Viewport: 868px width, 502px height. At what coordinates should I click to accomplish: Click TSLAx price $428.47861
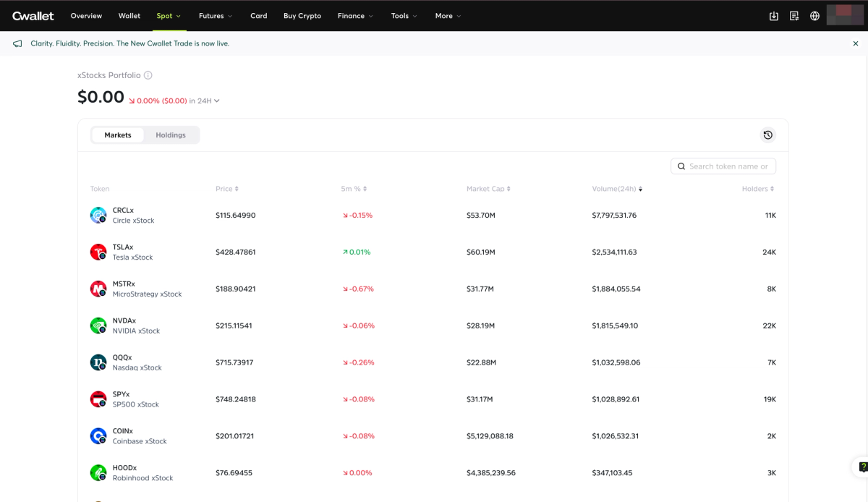point(236,252)
